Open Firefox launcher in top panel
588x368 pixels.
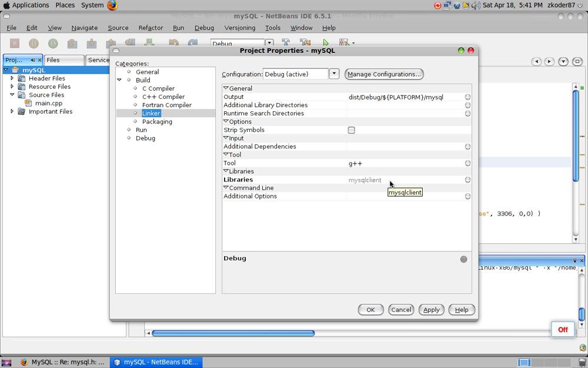tap(112, 5)
